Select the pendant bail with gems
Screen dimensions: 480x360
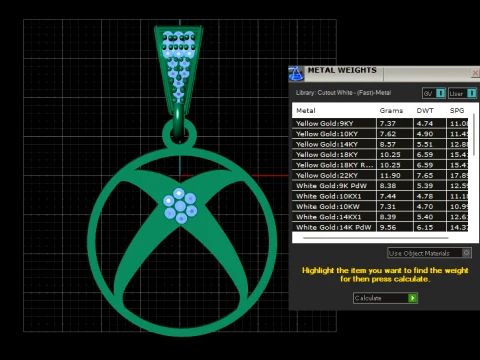tap(179, 70)
